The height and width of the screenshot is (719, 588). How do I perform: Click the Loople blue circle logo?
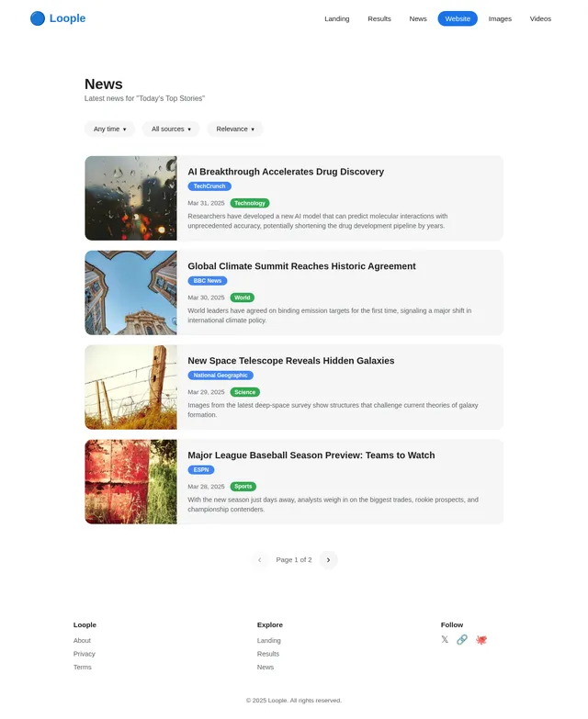pos(38,18)
